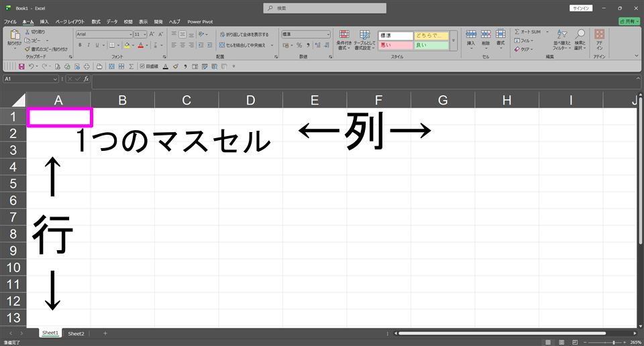Image resolution: width=644 pixels, height=346 pixels.
Task: Expand the cell styles gallery arrow
Action: coord(453,41)
